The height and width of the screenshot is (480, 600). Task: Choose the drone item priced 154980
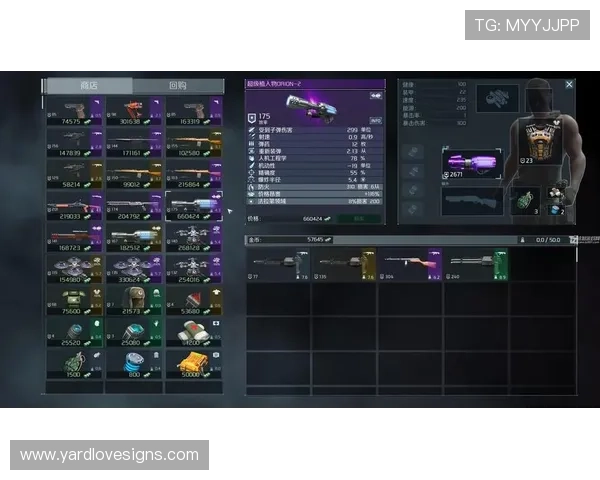click(75, 270)
